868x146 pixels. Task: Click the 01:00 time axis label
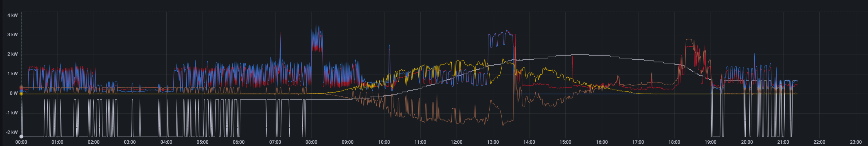click(57, 142)
